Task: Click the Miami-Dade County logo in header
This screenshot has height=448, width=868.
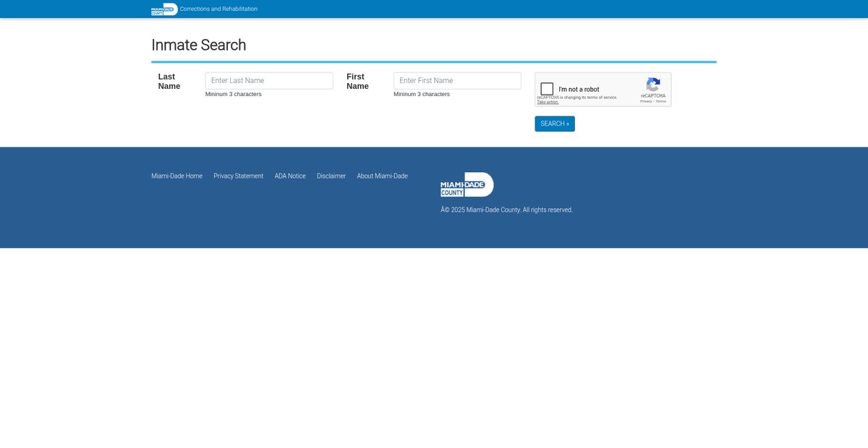Action: (164, 9)
